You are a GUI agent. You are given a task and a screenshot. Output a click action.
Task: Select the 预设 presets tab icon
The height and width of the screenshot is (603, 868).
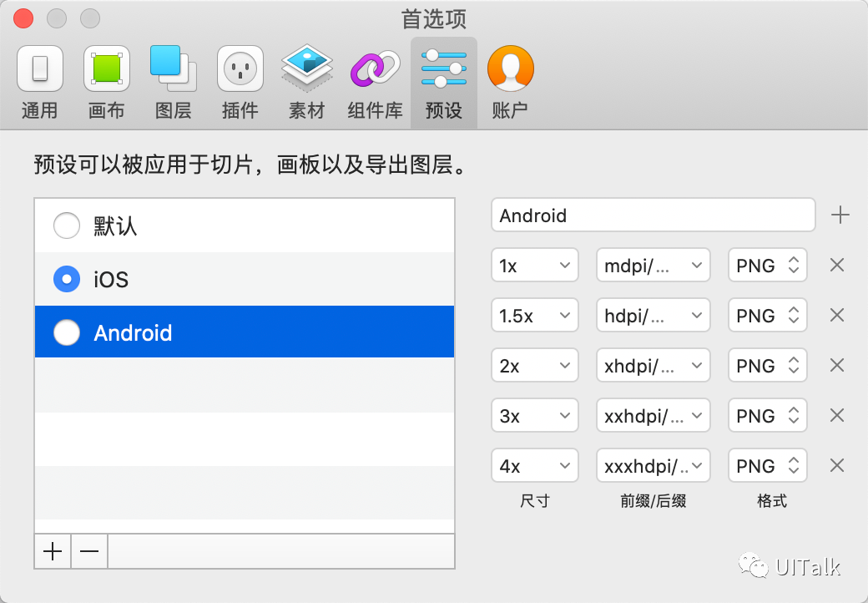(x=443, y=69)
